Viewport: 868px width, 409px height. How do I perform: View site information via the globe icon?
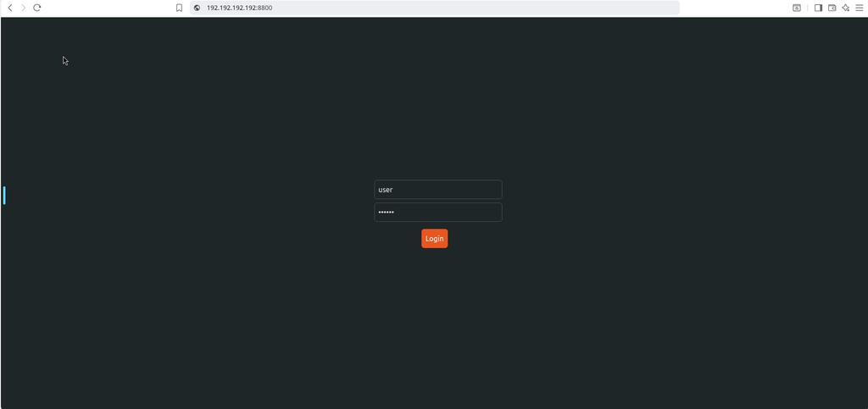coord(197,8)
